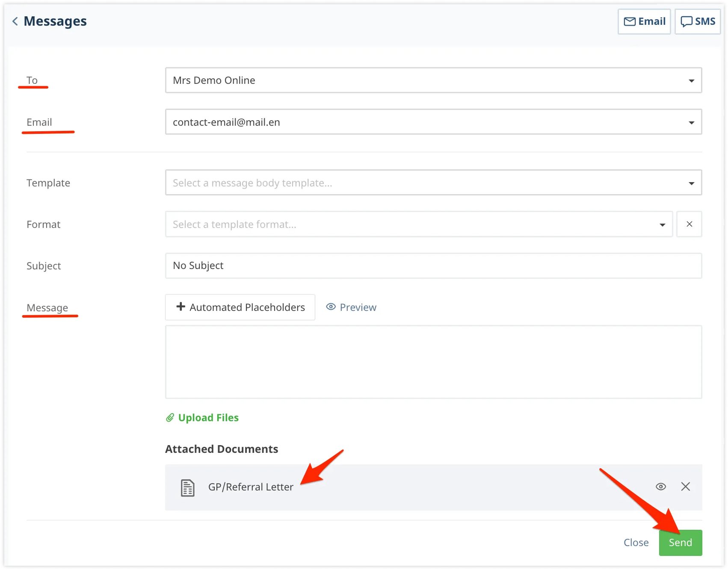The image size is (728, 570).
Task: Switch to the SMS message tab
Action: pos(697,21)
